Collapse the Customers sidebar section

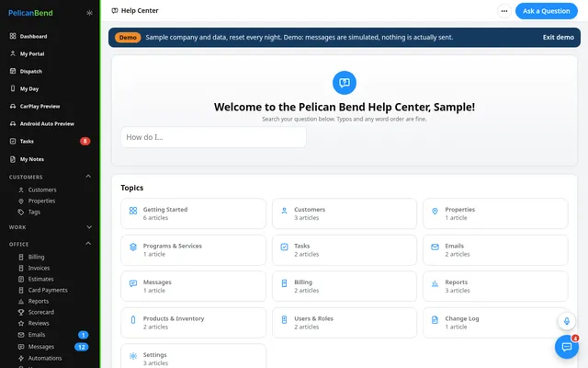point(88,176)
